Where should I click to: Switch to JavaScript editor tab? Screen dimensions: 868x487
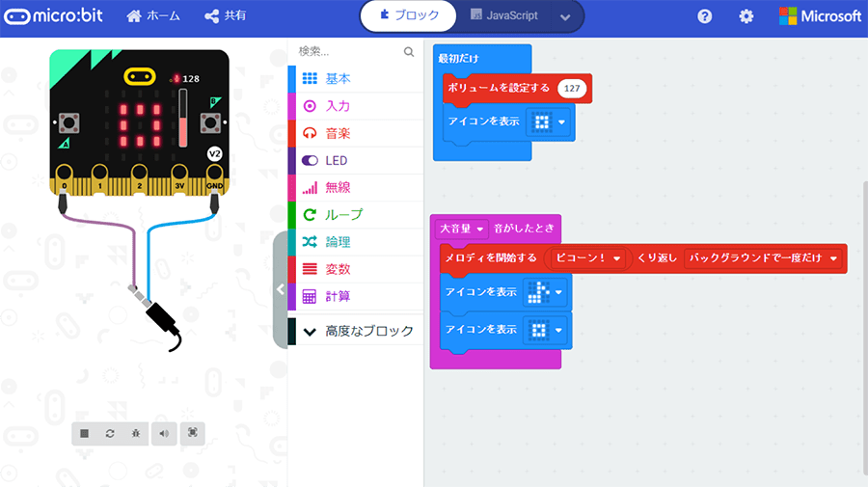pyautogui.click(x=503, y=15)
